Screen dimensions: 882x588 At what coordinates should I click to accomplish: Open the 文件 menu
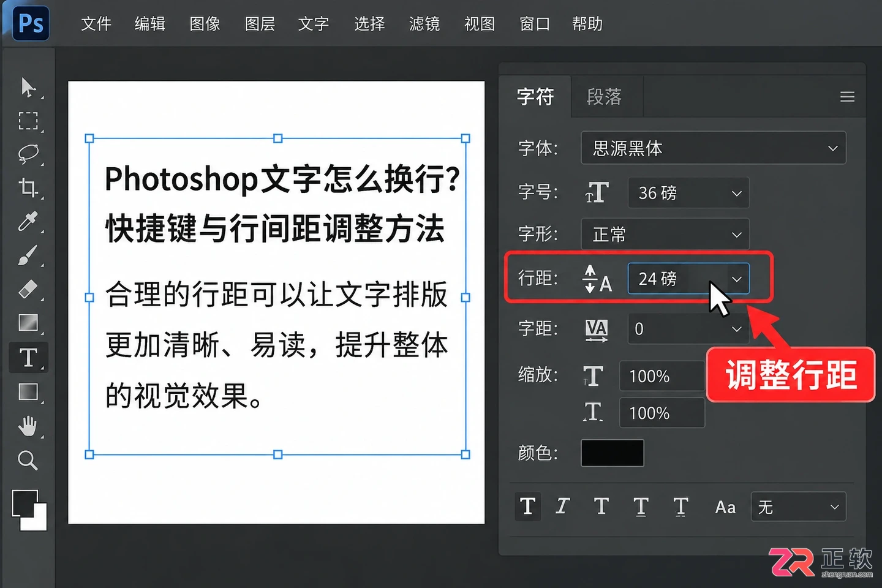pyautogui.click(x=96, y=24)
